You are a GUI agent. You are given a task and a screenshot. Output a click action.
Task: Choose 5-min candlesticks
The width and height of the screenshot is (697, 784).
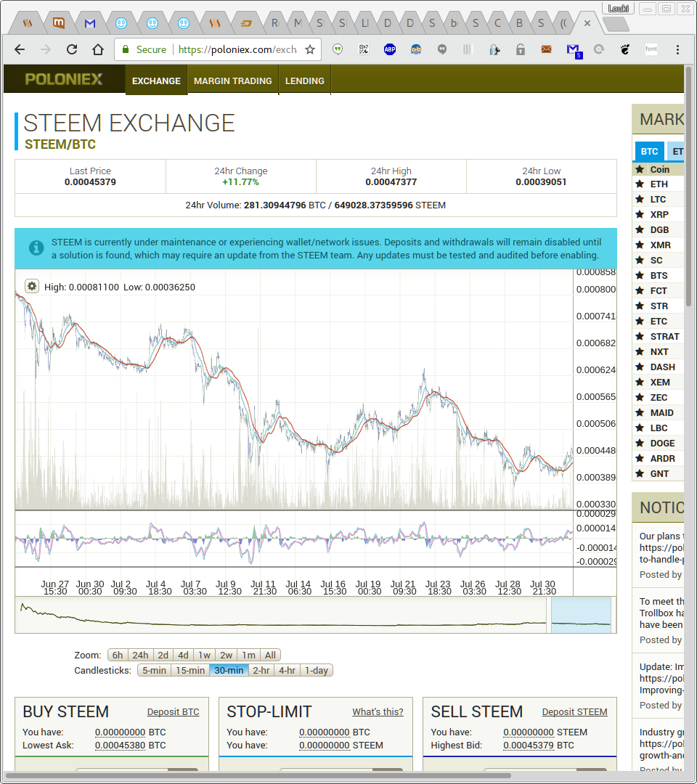tap(154, 670)
